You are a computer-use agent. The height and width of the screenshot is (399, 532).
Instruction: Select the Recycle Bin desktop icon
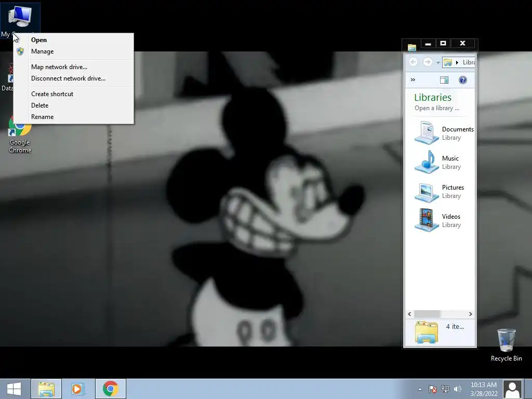(x=506, y=345)
